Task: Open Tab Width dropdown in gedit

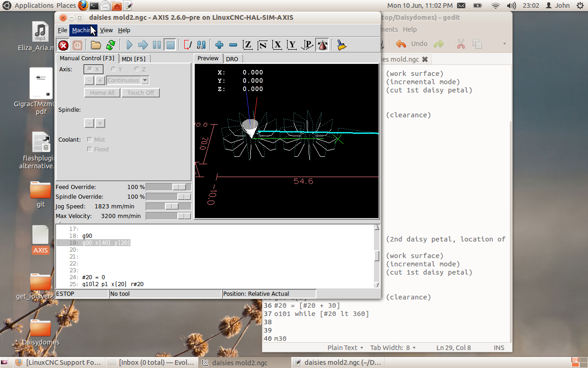Action: point(393,348)
